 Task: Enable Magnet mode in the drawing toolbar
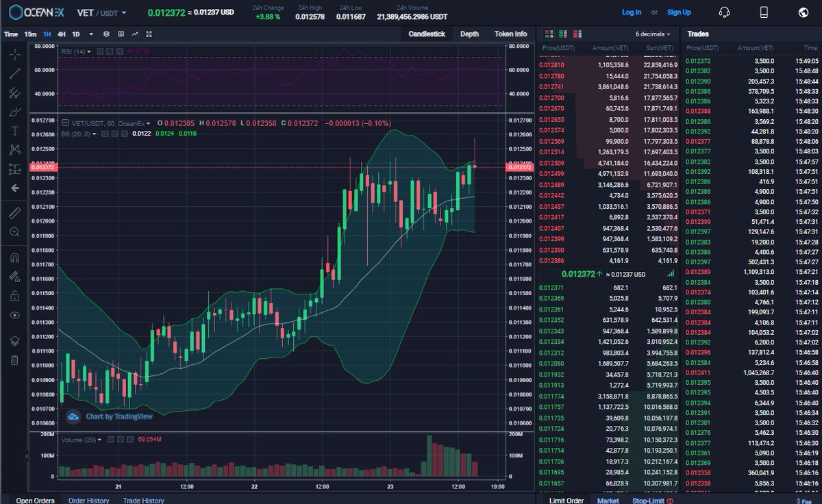14,257
